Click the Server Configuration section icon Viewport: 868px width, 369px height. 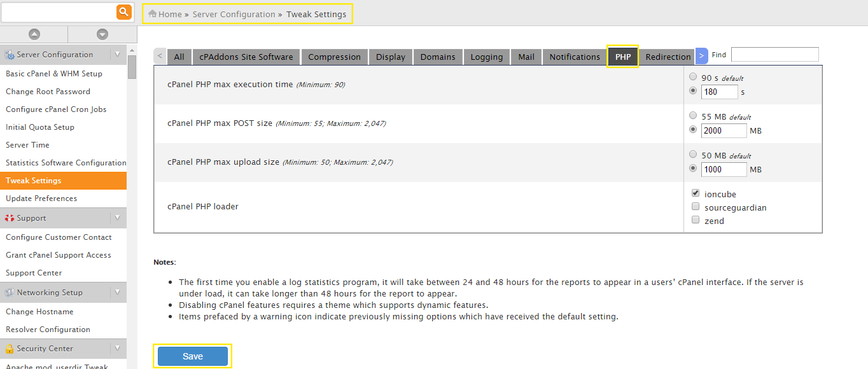point(9,55)
